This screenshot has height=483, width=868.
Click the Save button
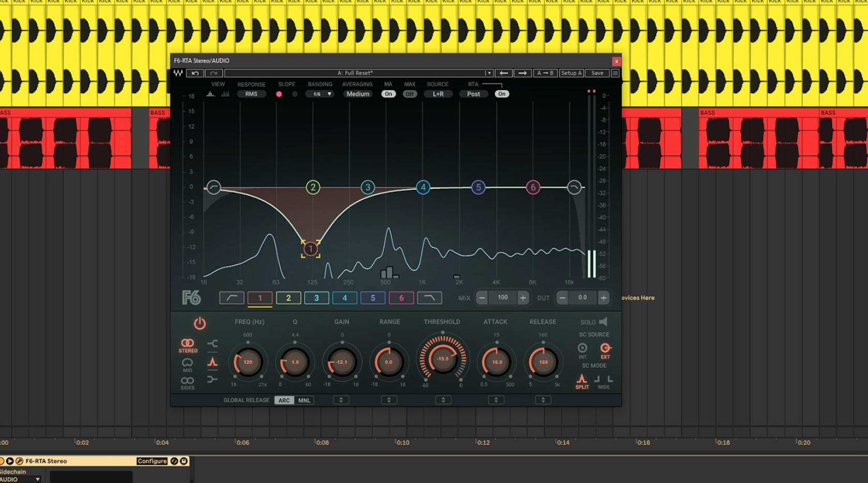tap(597, 73)
